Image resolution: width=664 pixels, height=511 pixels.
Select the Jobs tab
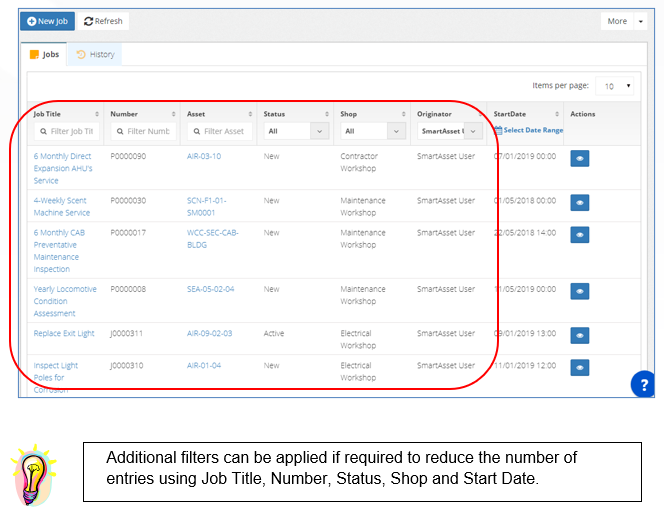click(44, 54)
